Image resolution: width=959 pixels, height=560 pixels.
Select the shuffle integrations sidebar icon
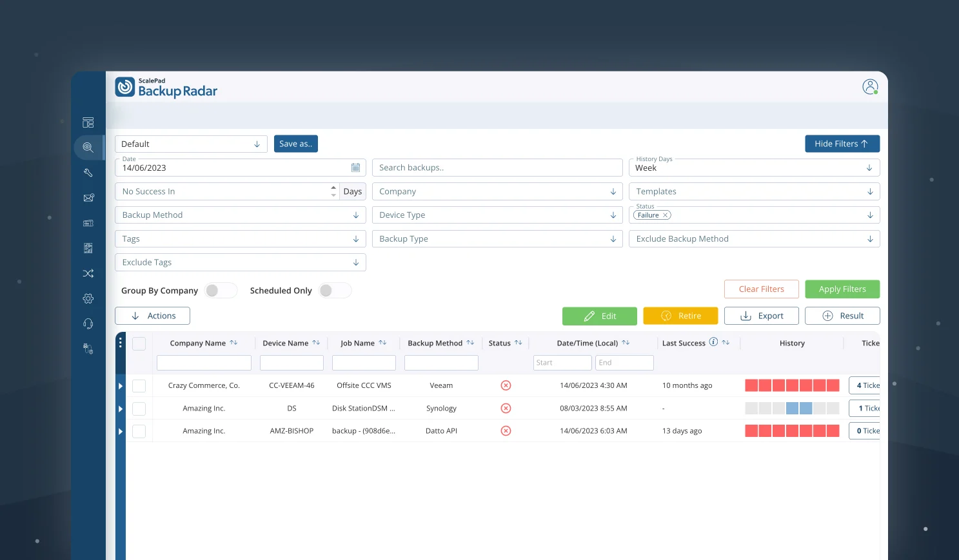[x=88, y=273]
